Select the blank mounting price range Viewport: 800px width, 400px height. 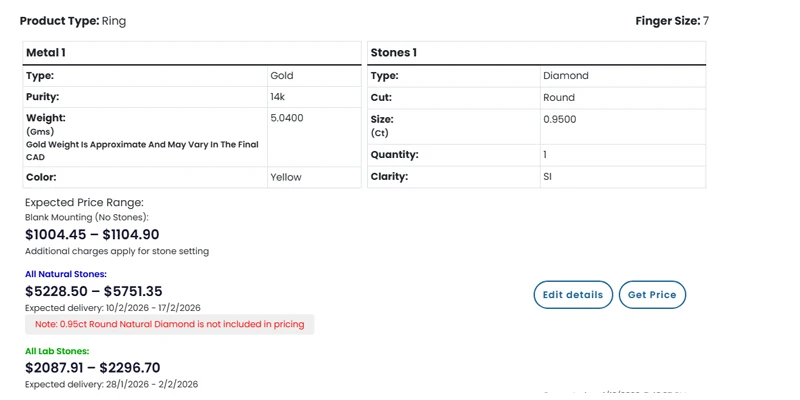tap(92, 234)
